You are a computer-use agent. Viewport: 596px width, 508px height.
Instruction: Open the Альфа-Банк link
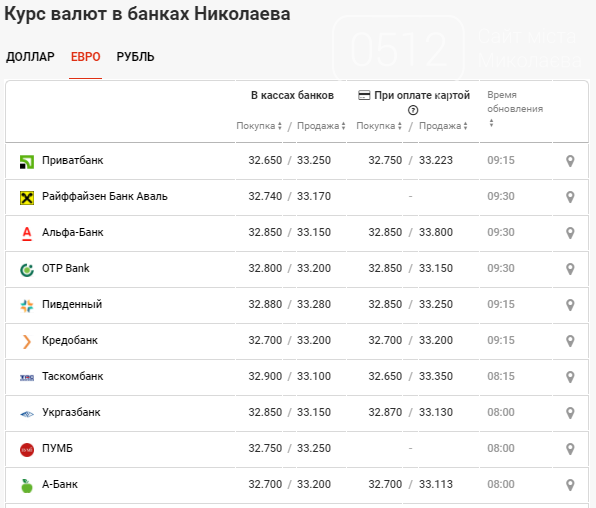pos(73,232)
